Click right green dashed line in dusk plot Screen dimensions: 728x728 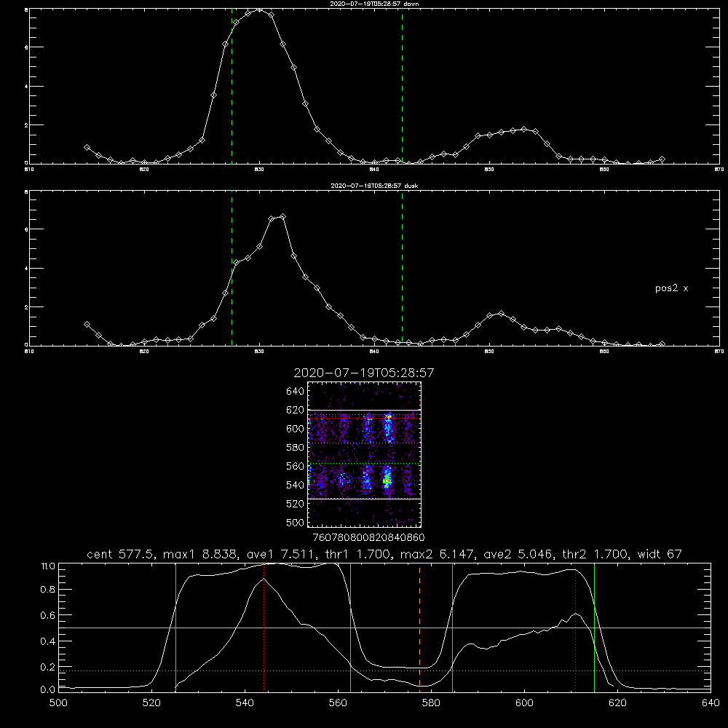pyautogui.click(x=402, y=269)
